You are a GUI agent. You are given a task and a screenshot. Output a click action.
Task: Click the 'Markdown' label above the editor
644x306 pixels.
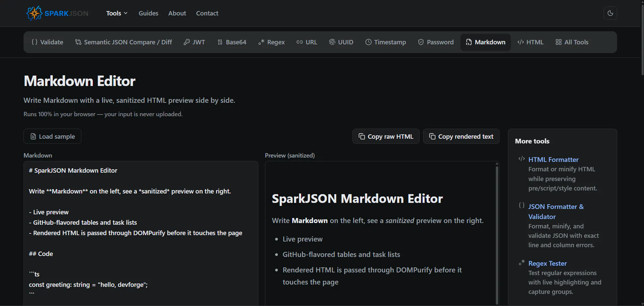pos(38,156)
